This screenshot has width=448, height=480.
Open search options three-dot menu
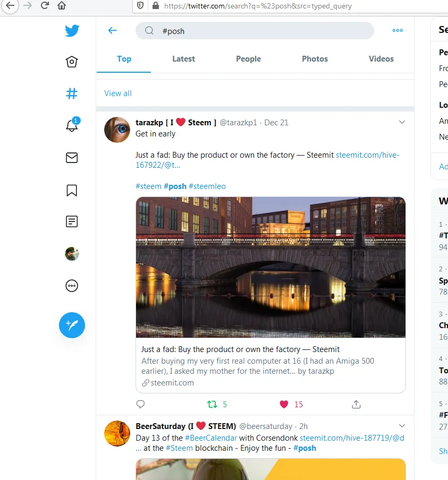point(398,30)
